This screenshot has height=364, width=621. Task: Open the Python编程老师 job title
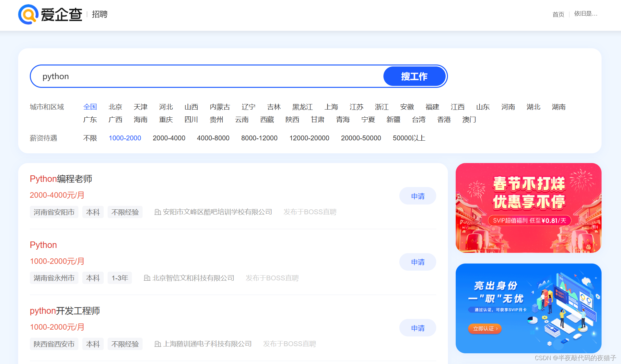pyautogui.click(x=61, y=179)
